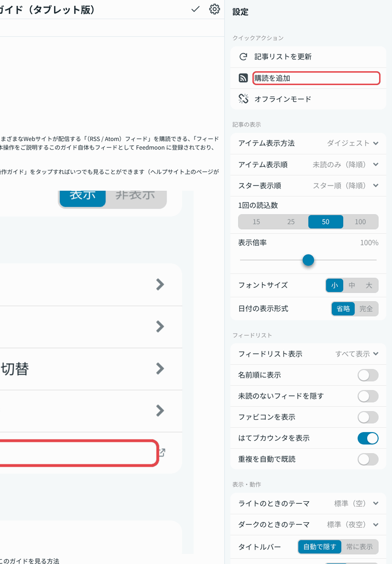
Task: Click クイックアクション section header
Action: pyautogui.click(x=258, y=38)
